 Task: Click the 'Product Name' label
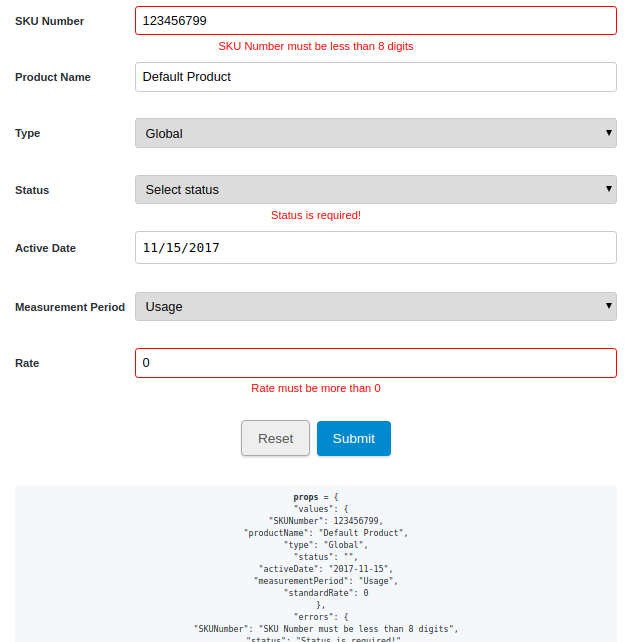pyautogui.click(x=52, y=77)
